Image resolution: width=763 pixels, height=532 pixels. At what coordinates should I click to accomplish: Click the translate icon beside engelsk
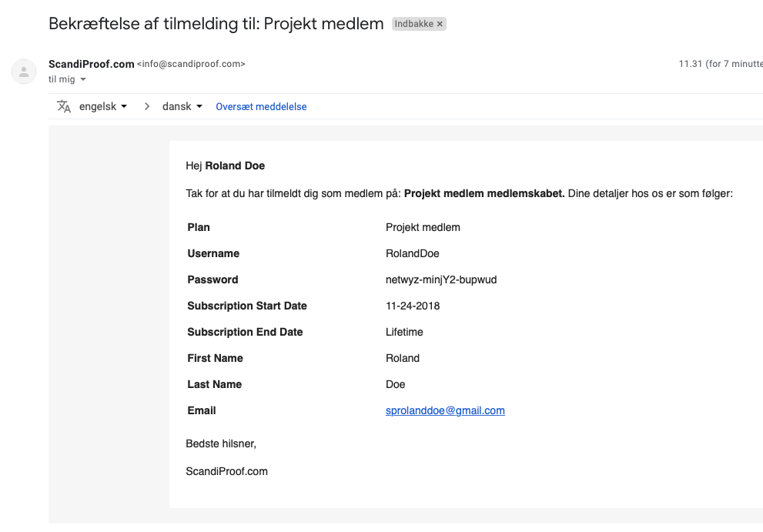point(64,106)
